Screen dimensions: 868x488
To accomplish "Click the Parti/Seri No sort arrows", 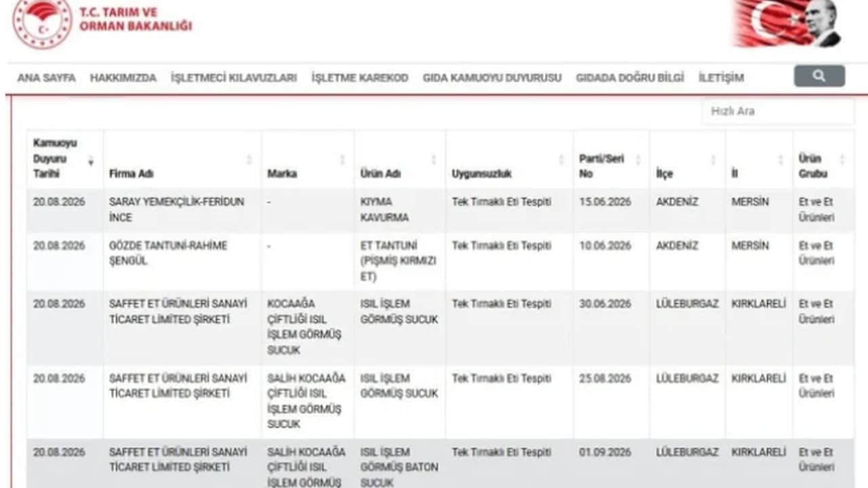I will pyautogui.click(x=637, y=160).
